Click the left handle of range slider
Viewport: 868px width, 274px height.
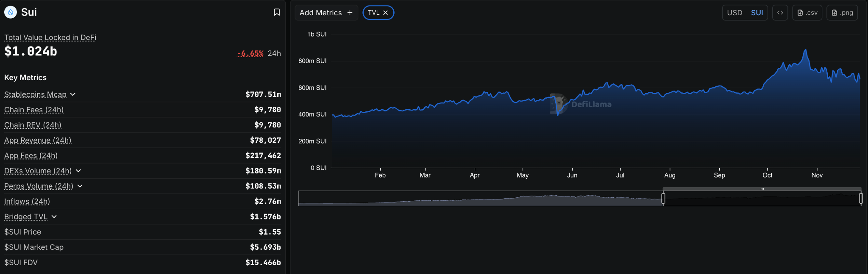point(663,198)
